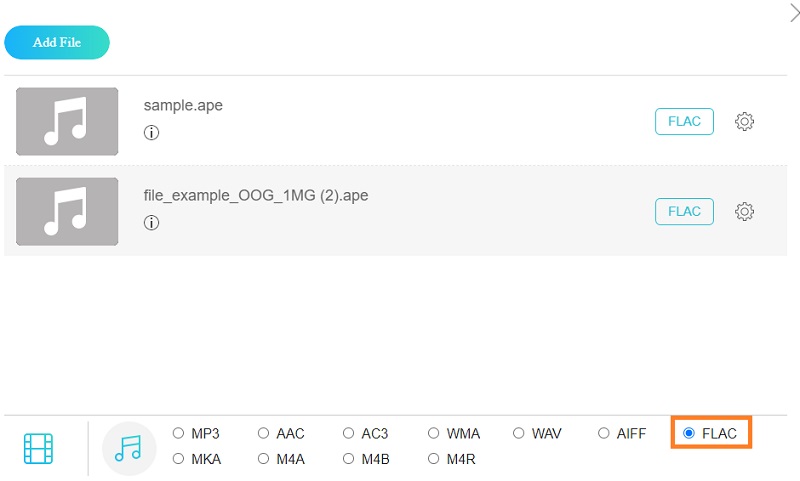
Task: Open FLAC format selector for file_example_OOG_1MG (2).ape
Action: (x=684, y=212)
